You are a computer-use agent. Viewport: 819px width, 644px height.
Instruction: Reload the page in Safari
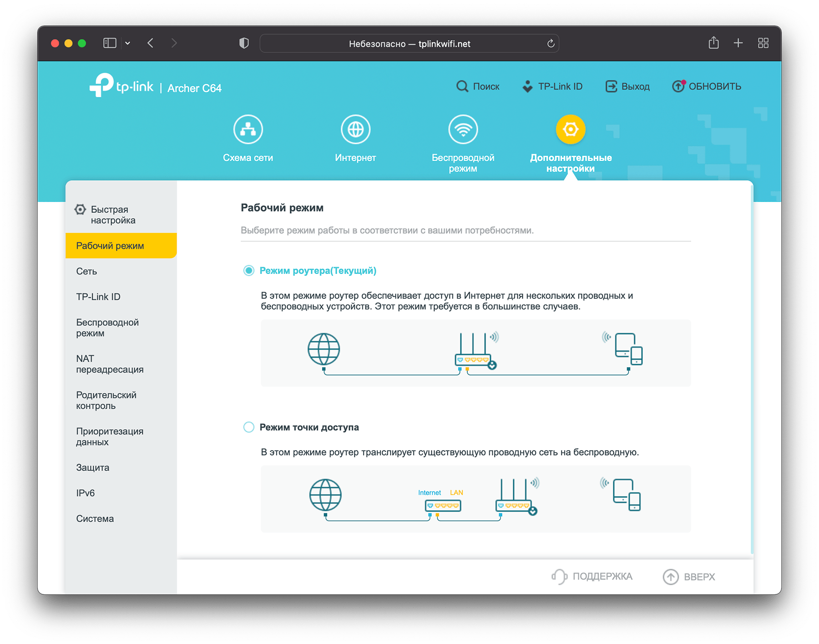551,44
